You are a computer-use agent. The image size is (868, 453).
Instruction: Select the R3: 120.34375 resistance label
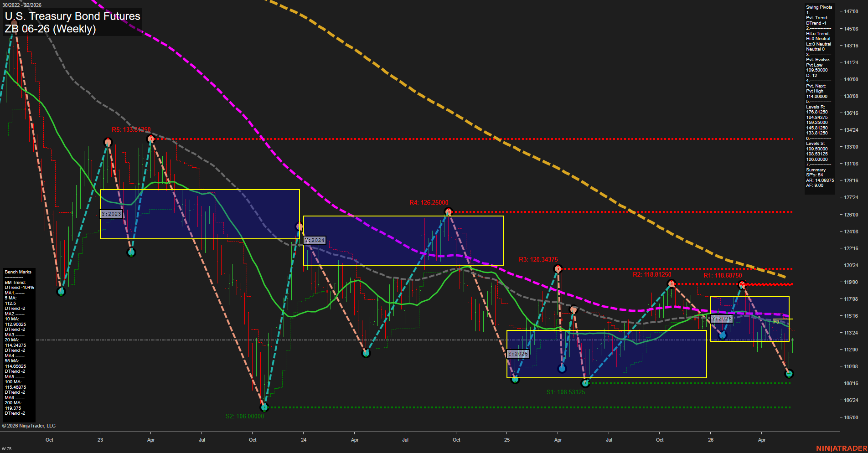click(538, 260)
